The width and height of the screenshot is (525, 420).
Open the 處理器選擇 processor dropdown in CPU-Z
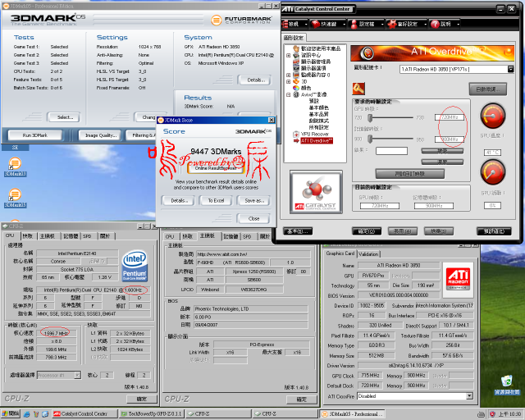[x=77, y=375]
